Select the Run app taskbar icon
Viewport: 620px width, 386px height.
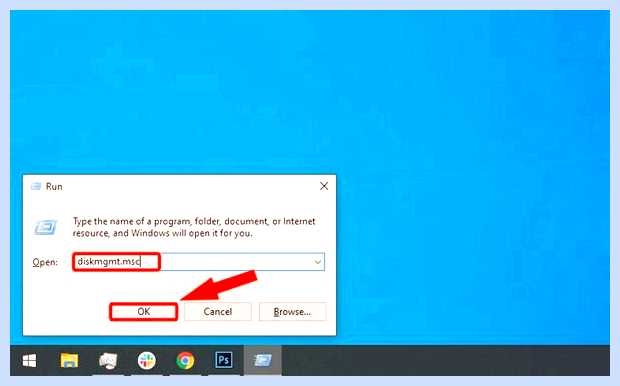pos(263,360)
